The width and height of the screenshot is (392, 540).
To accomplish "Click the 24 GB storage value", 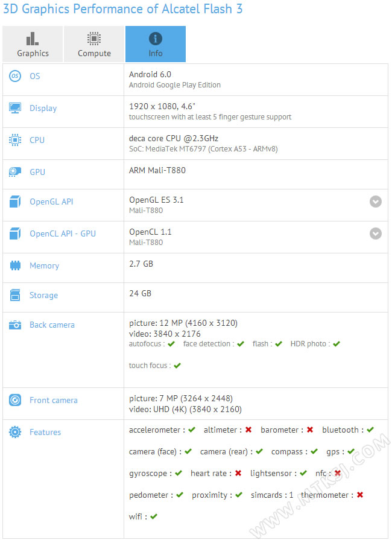I will tap(140, 293).
